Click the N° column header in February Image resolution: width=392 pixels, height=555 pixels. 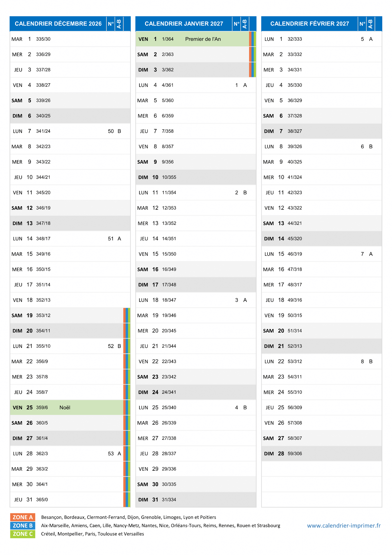362,24
